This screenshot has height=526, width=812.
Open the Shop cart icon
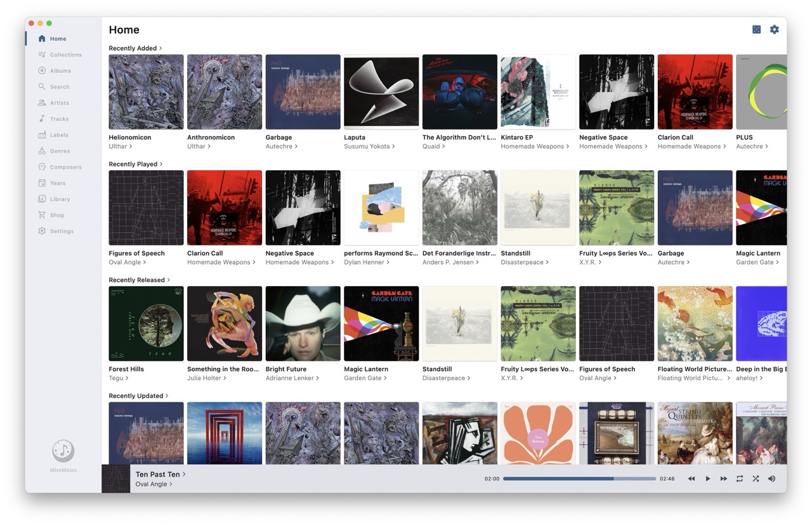coord(42,215)
